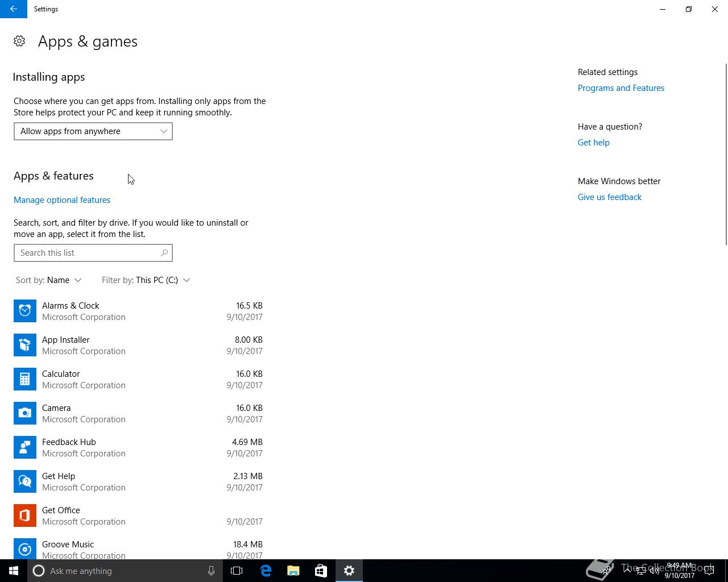Launch Microsoft Edge from the taskbar
Screen dimensions: 728x582
(266, 571)
